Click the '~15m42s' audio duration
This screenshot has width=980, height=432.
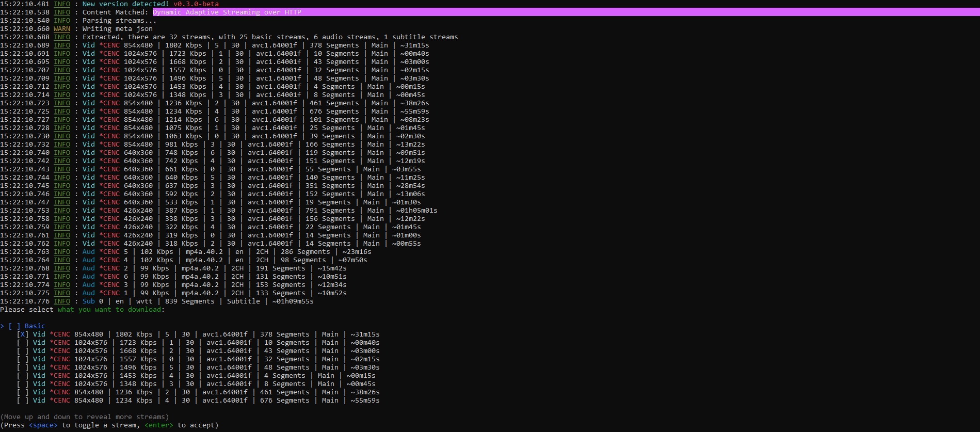point(332,268)
